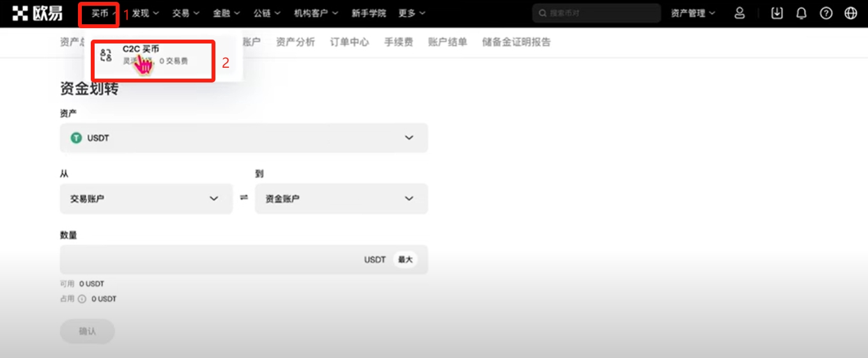Expand the 金融 menu

click(226, 13)
